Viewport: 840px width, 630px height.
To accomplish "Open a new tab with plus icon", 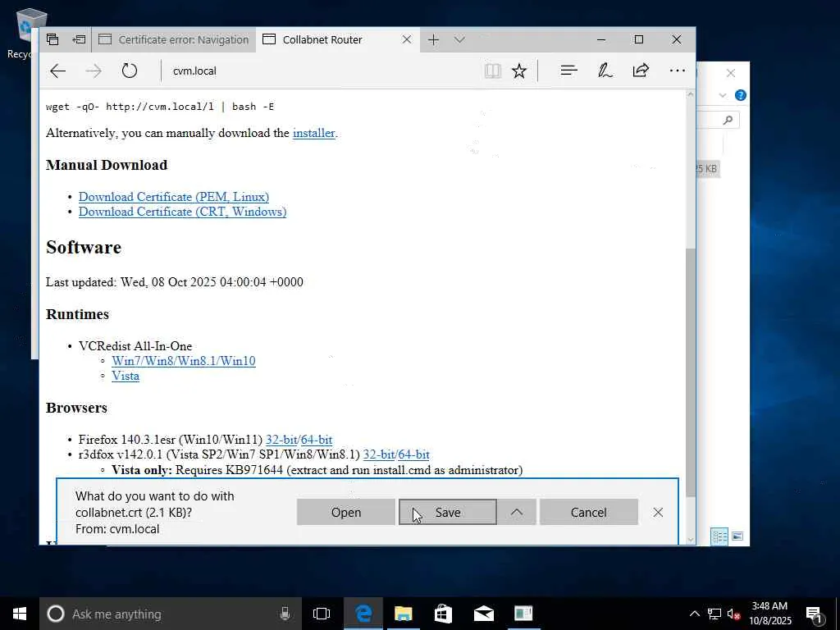I will tap(433, 39).
